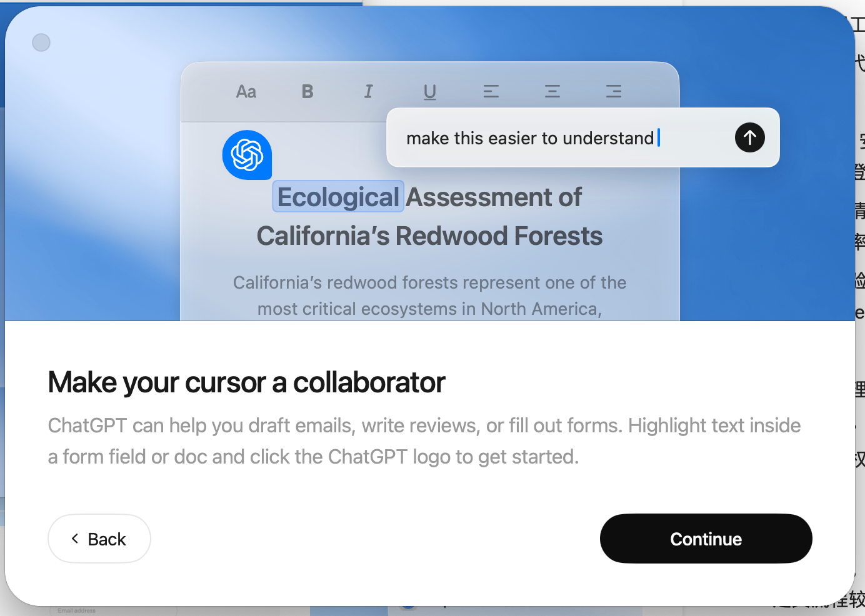
Task: Align text left in the toolbar
Action: pyautogui.click(x=491, y=92)
